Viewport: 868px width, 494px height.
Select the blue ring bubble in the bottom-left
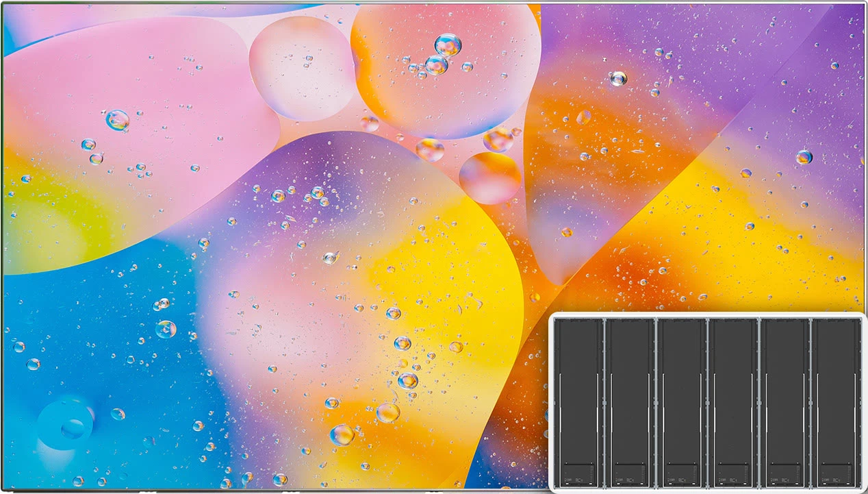coord(66,425)
